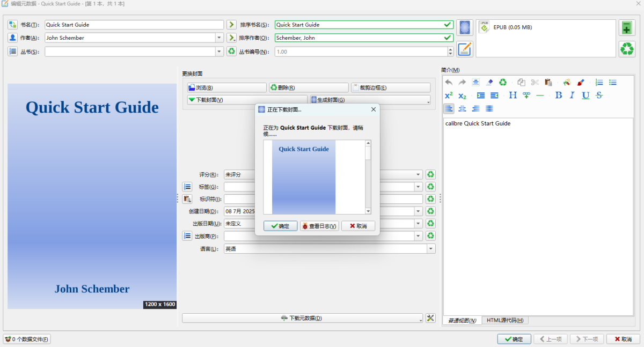Switch to the 普通视图 tab
The image size is (644, 347).
(x=462, y=320)
